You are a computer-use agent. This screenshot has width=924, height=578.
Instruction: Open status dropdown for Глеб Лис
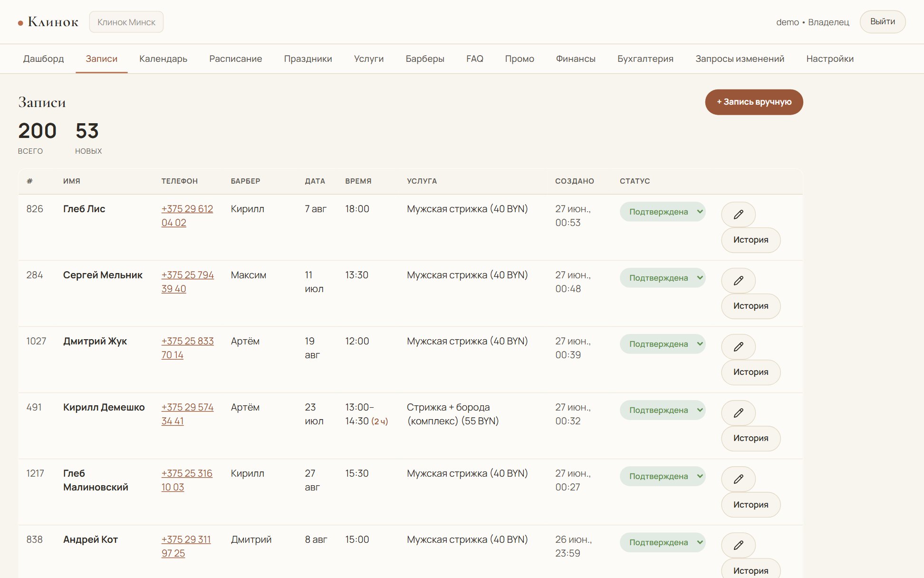(663, 212)
